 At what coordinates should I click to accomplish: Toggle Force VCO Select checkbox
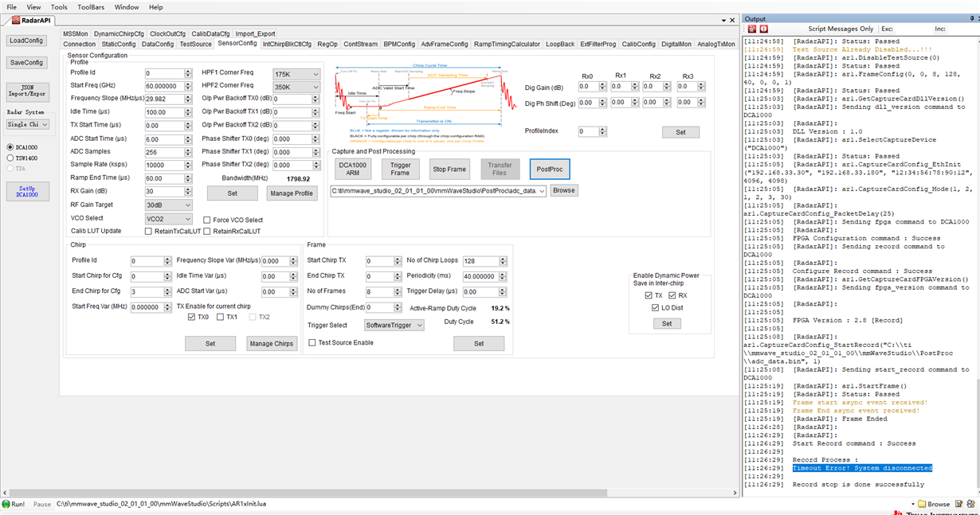pos(207,220)
